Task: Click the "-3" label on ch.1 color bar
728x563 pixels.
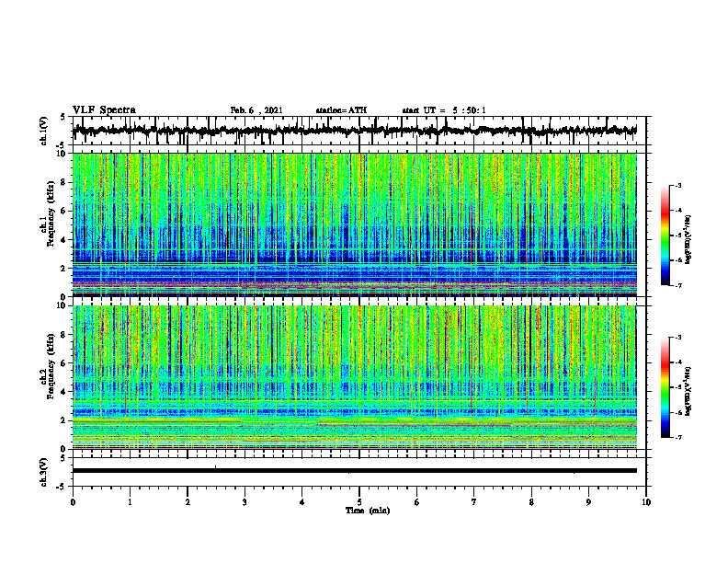Action: click(678, 185)
